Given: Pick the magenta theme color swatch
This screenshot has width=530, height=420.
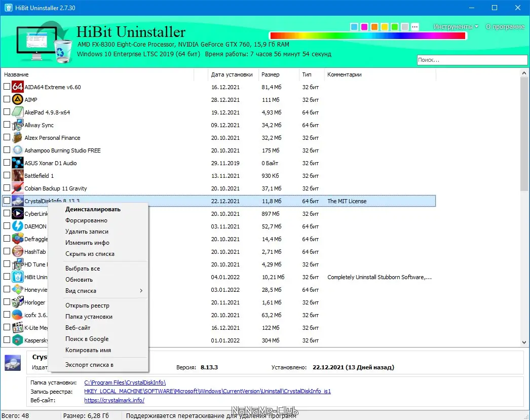Looking at the screenshot, I should (364, 27).
